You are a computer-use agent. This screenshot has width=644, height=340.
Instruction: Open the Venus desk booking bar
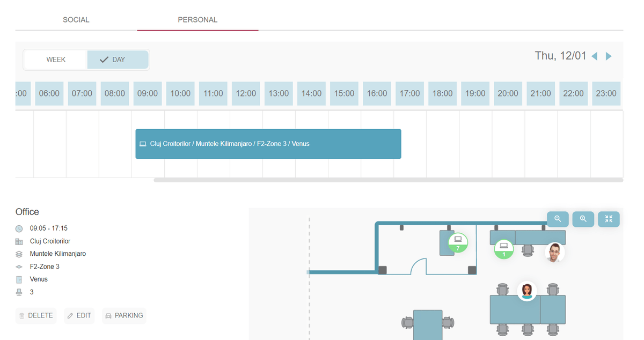[x=268, y=144]
